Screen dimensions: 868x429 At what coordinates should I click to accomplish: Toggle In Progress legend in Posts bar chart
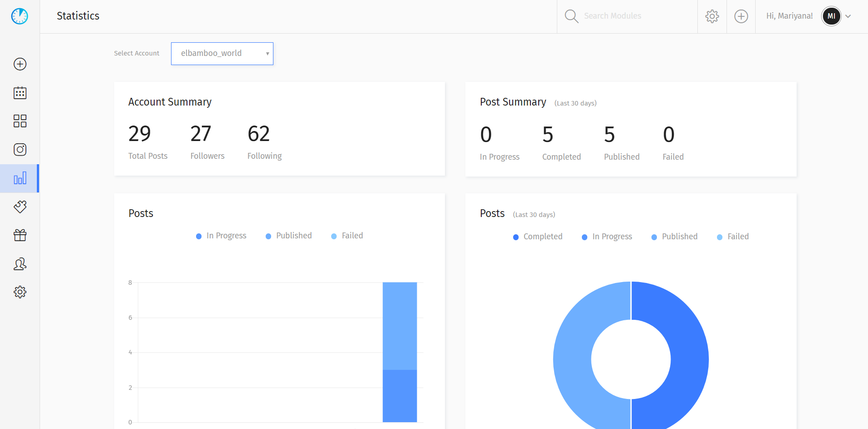tap(221, 236)
